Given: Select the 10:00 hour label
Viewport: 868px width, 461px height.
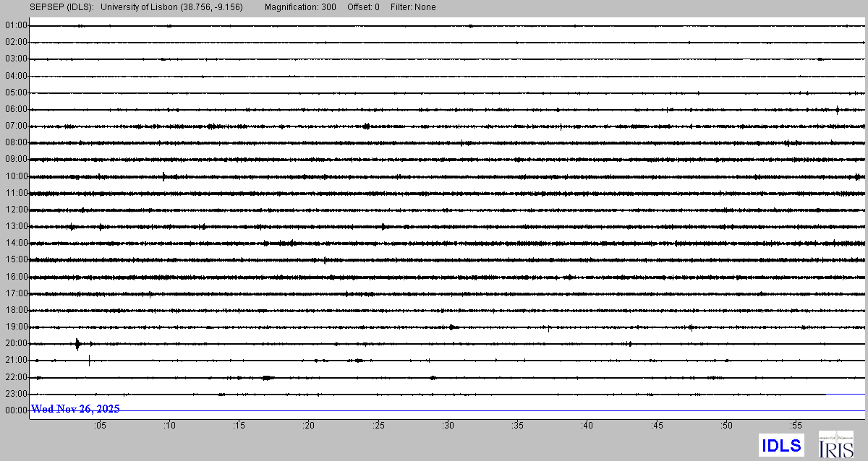Looking at the screenshot, I should (x=16, y=176).
